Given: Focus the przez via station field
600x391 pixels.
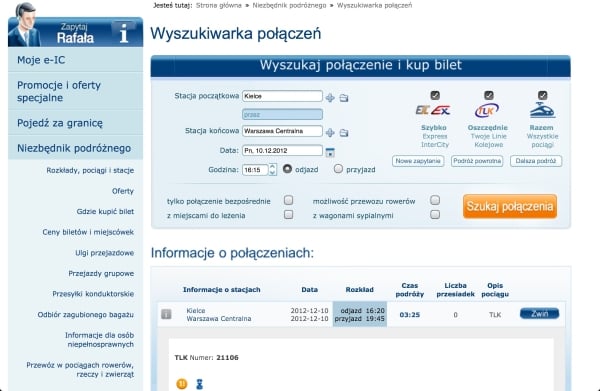Looking at the screenshot, I should 282,114.
